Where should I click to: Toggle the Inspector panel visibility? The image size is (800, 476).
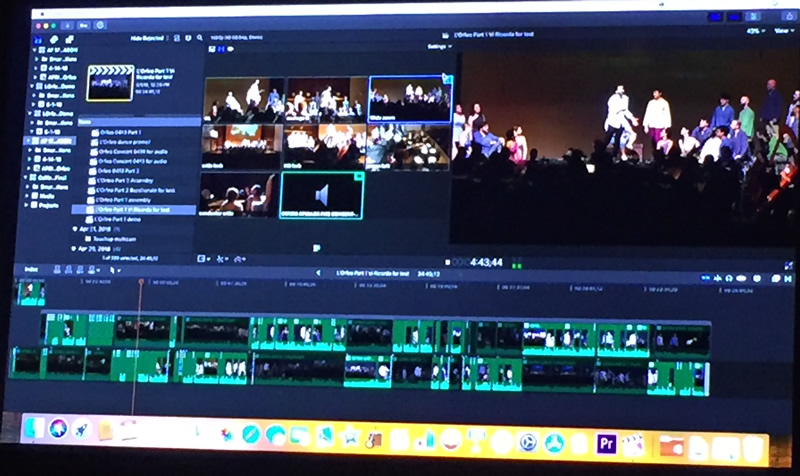pos(753,16)
